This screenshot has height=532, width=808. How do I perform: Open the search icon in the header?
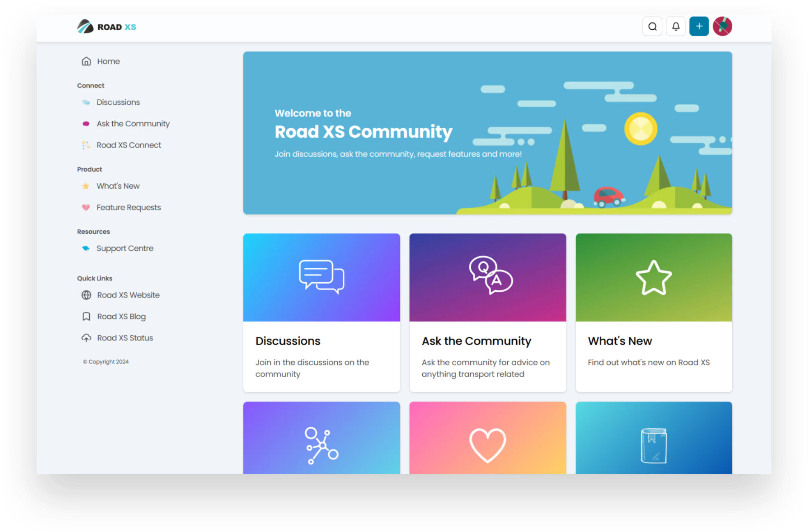pos(652,26)
